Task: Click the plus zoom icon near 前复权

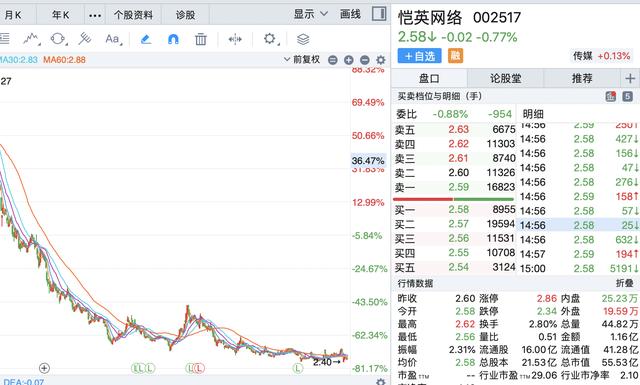Action: (349, 60)
